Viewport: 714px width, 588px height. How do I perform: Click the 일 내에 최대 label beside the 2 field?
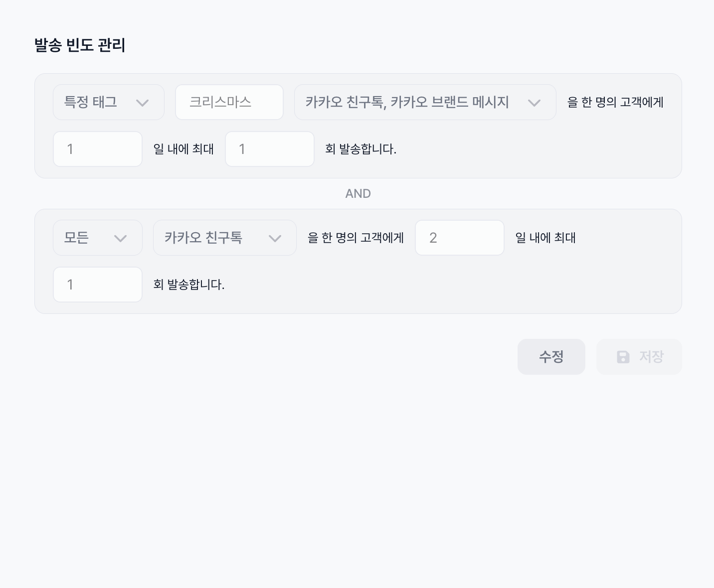(x=545, y=238)
